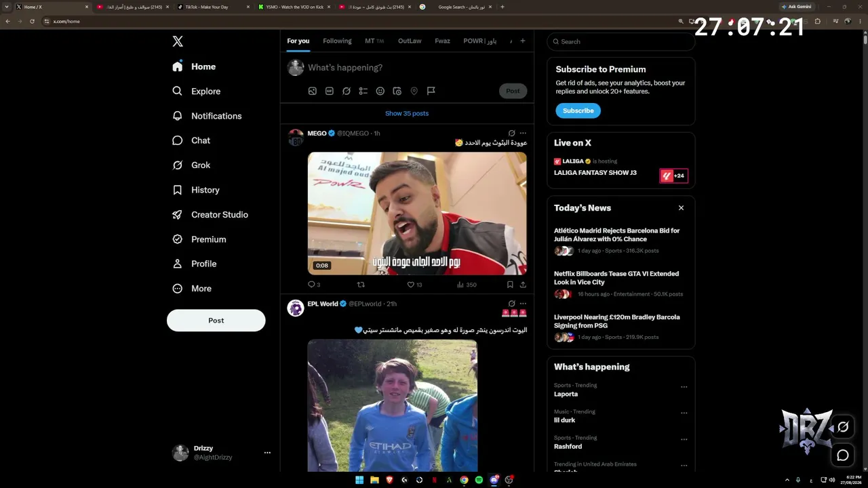Dismiss the Today's News panel
This screenshot has height=488, width=868.
[682, 208]
